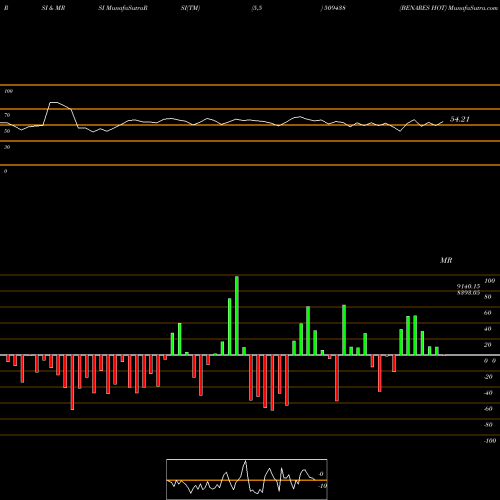
Task: Click the MR axis label 80
Action: 488,297
